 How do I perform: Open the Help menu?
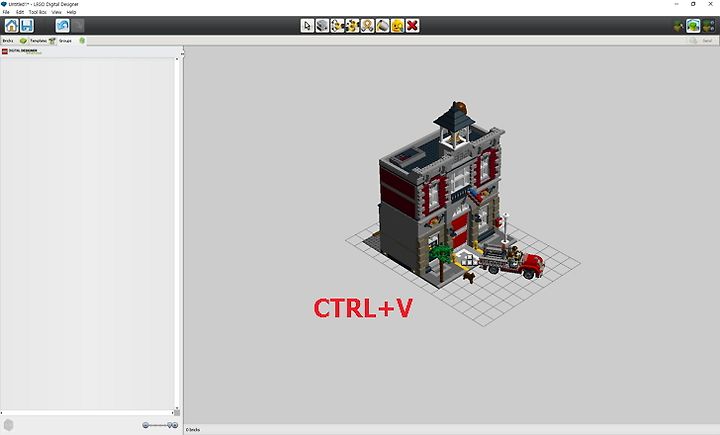pos(71,12)
